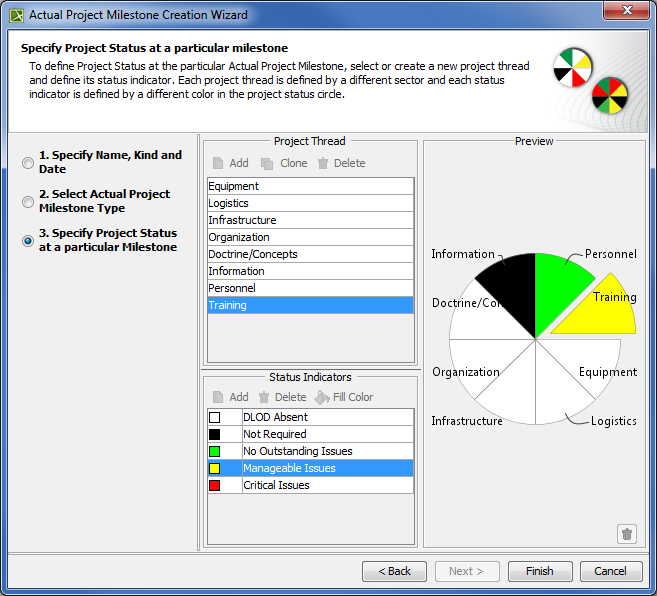This screenshot has width=657, height=596.
Task: Click the wizard application icon in title bar
Action: click(x=17, y=16)
